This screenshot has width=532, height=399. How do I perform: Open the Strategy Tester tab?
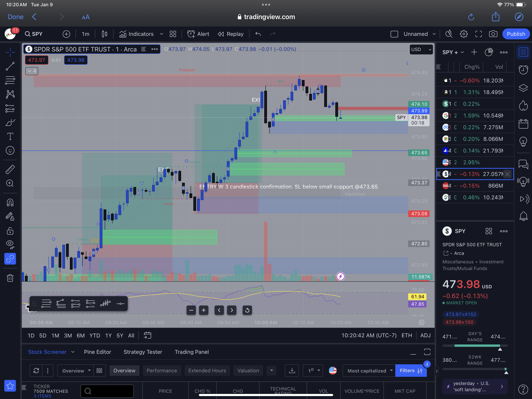pos(143,352)
